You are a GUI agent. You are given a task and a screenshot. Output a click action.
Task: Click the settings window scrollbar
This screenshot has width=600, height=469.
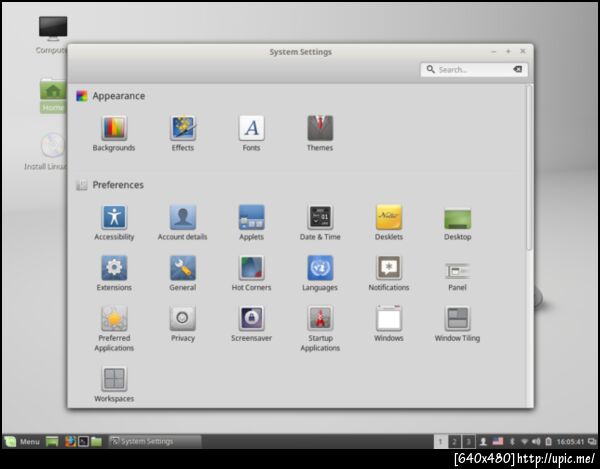[x=529, y=168]
